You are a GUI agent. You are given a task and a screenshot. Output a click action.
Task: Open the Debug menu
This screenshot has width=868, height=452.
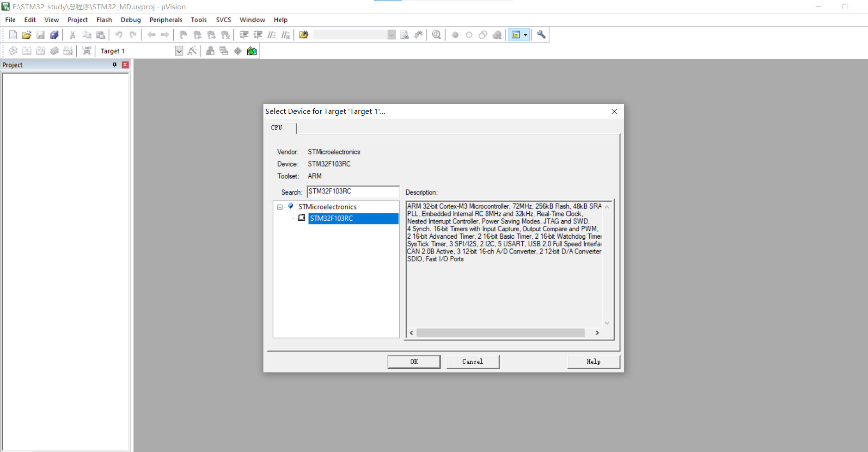point(131,20)
